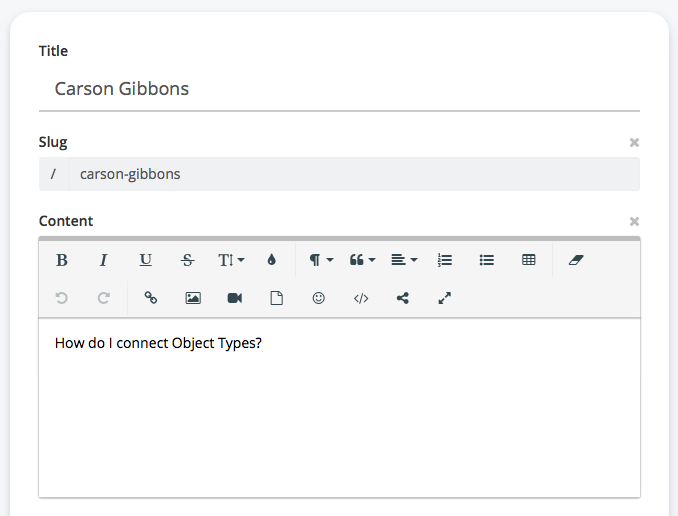This screenshot has height=516, width=678.
Task: Open the text alignment dropdown
Action: 404,260
